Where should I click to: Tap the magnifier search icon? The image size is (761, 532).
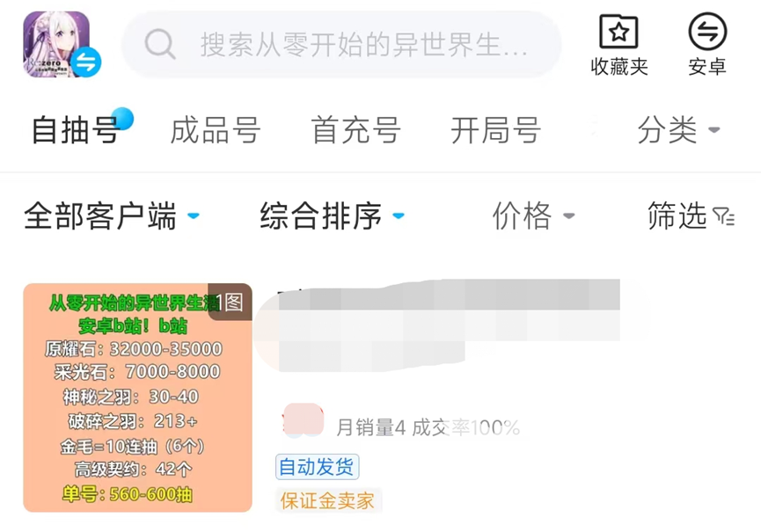159,44
